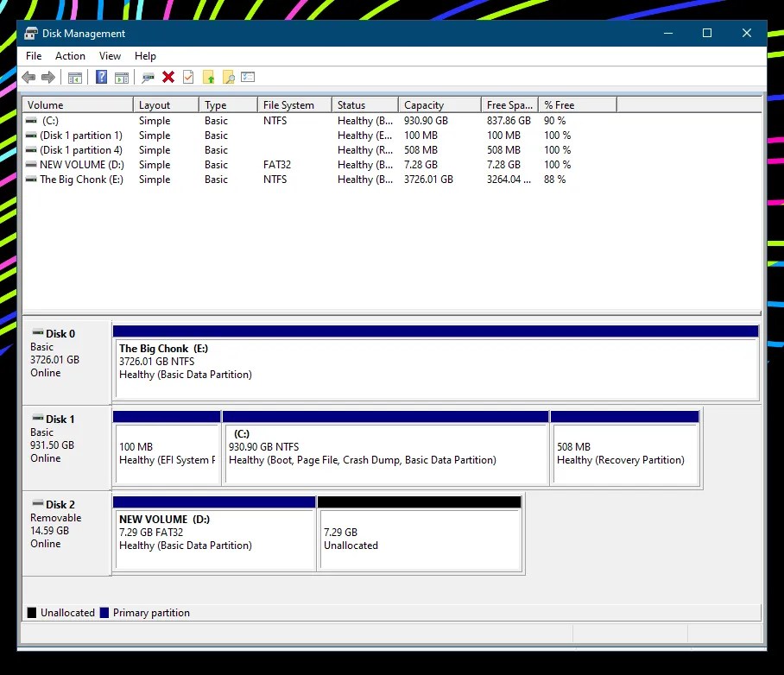
Task: Select the 100 MB EFI System partition block
Action: pos(167,447)
